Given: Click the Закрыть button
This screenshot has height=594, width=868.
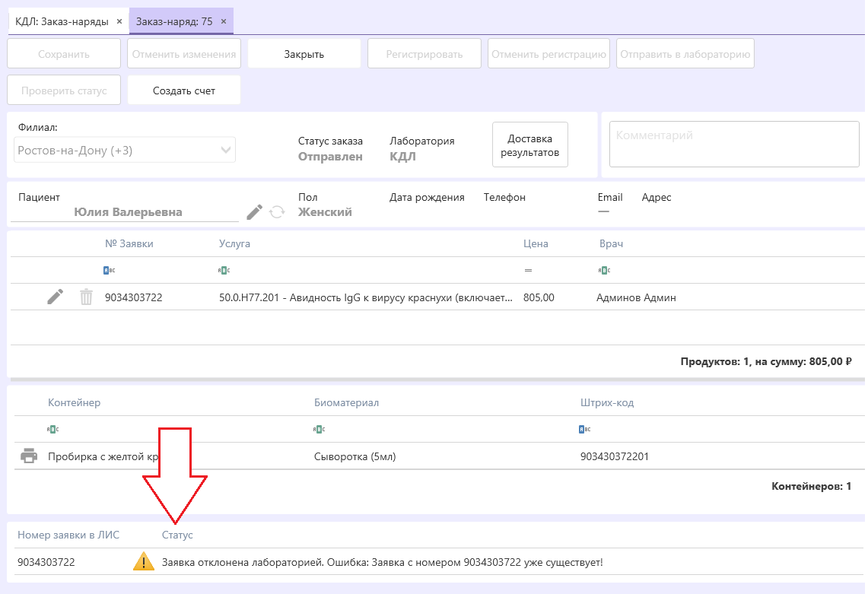Looking at the screenshot, I should pos(304,54).
